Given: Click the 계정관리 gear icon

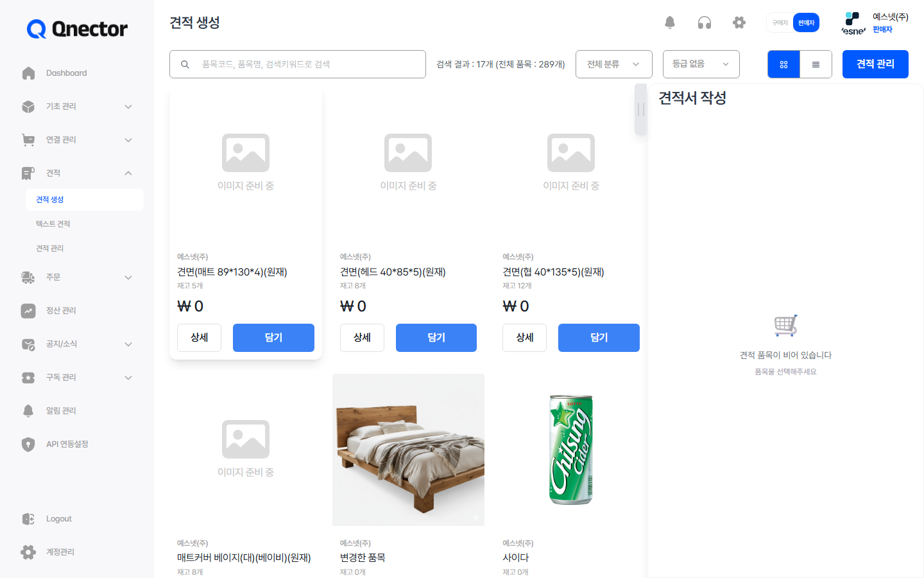Looking at the screenshot, I should pos(28,552).
